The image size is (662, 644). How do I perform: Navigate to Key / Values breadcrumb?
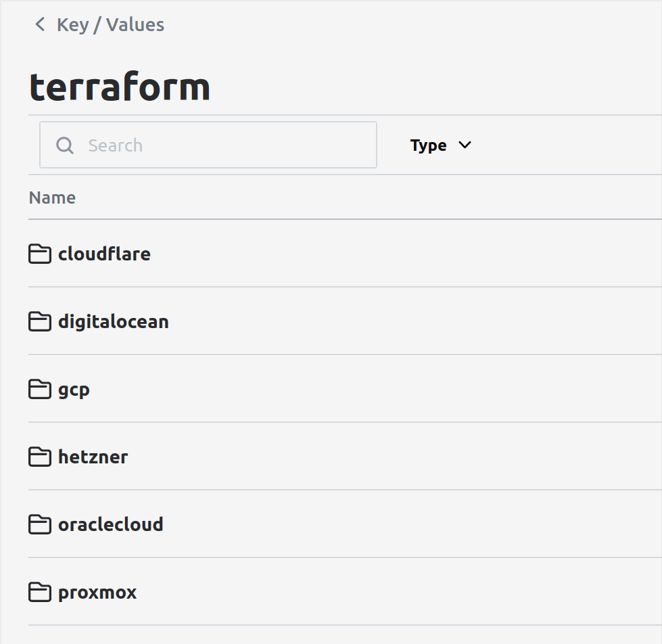click(x=111, y=24)
